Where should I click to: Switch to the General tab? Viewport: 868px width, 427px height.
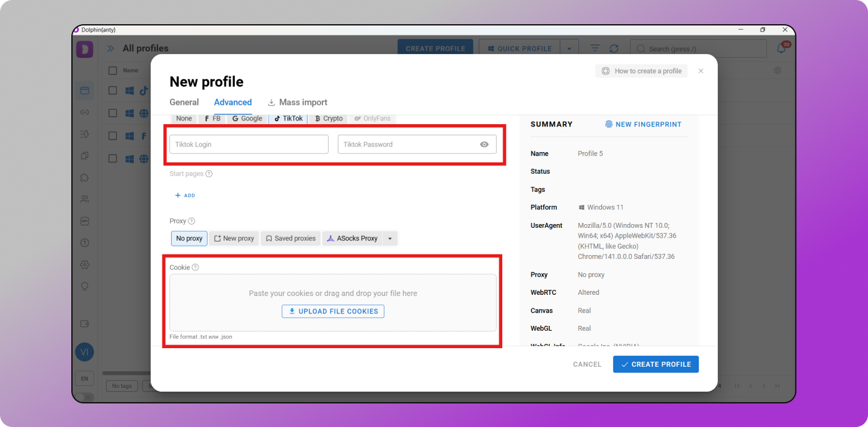(184, 102)
